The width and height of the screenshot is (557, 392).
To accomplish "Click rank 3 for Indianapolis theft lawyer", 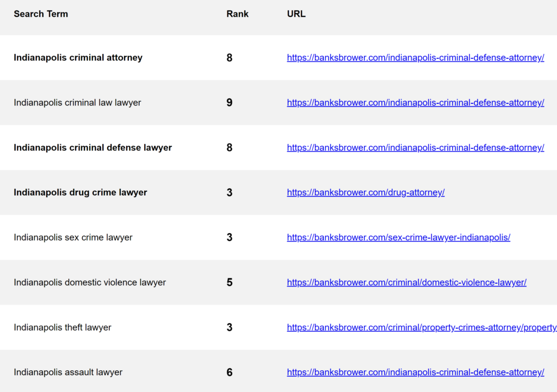I will tap(230, 327).
